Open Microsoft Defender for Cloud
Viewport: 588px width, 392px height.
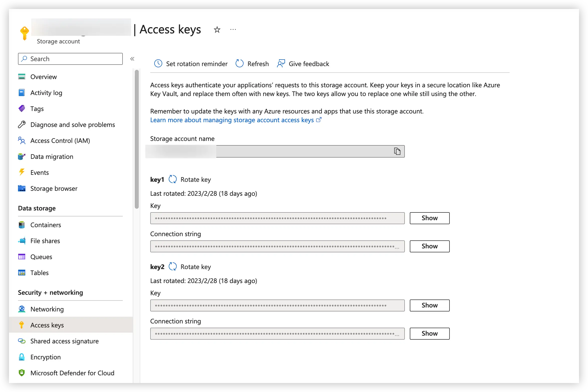click(x=72, y=373)
